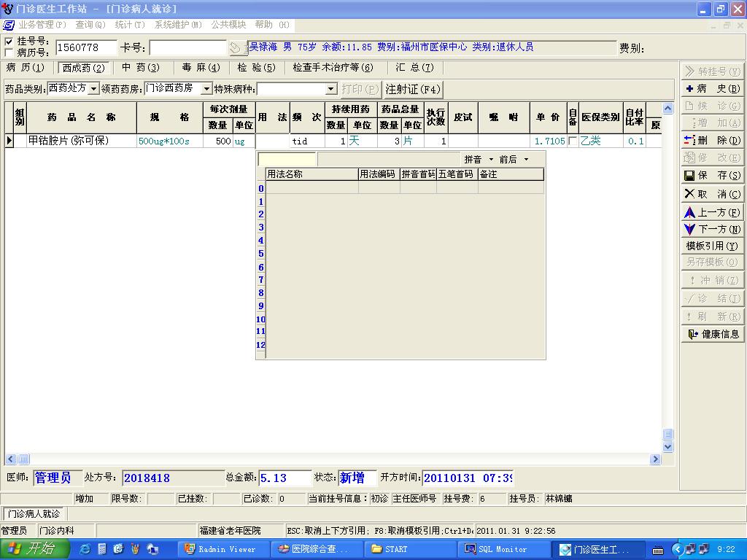Open the 拼音 search mode dropdown

[x=491, y=160]
